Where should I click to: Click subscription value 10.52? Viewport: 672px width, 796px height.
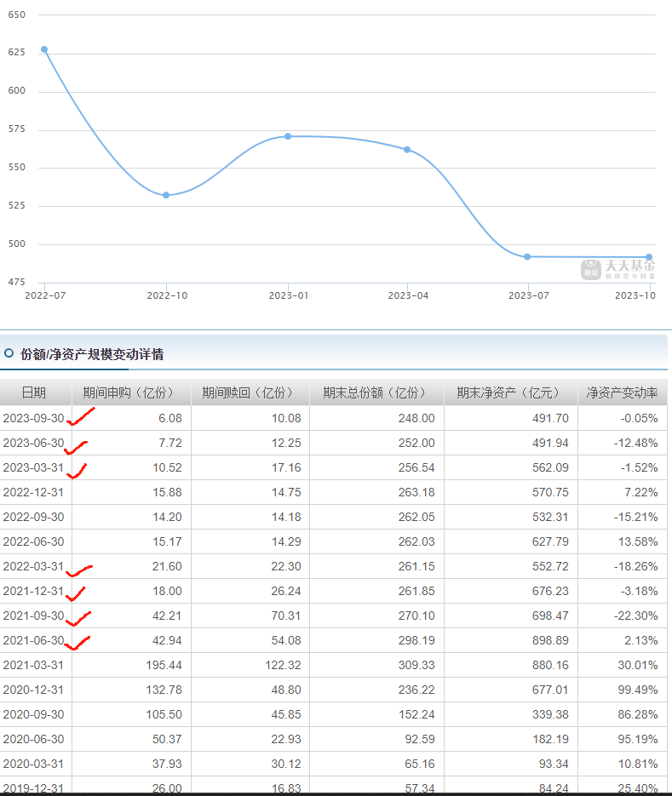(x=167, y=467)
